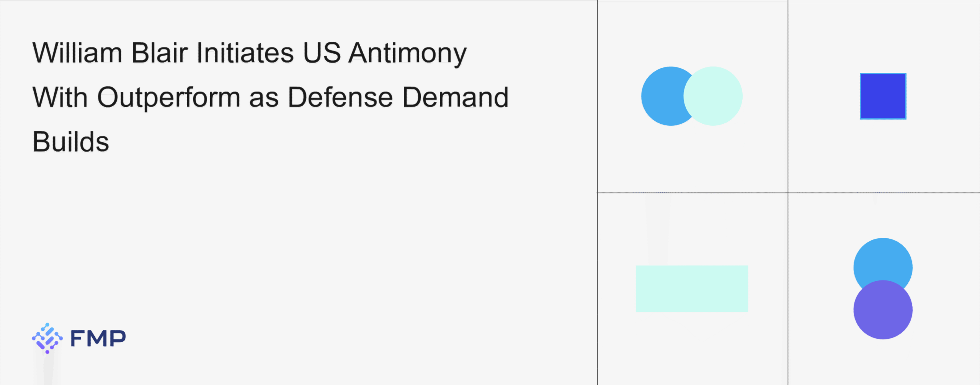
Task: Click the word "Blair" in the headline
Action: click(x=160, y=53)
